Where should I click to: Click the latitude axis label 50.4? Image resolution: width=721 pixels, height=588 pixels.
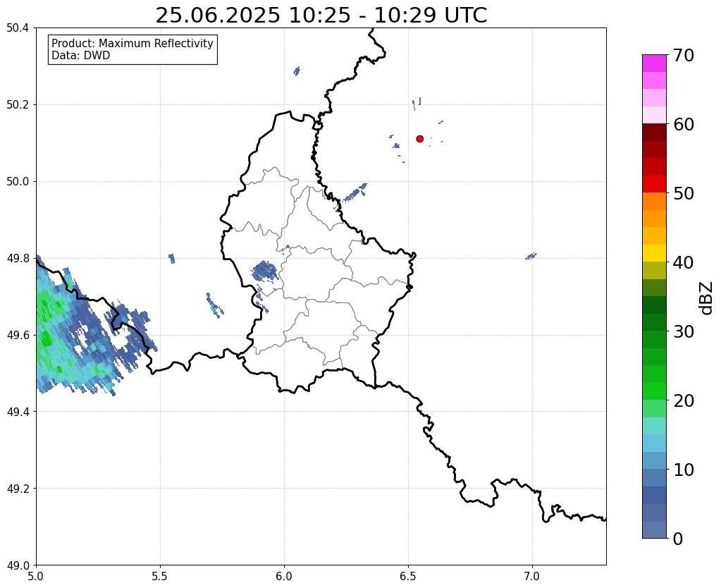[18, 28]
